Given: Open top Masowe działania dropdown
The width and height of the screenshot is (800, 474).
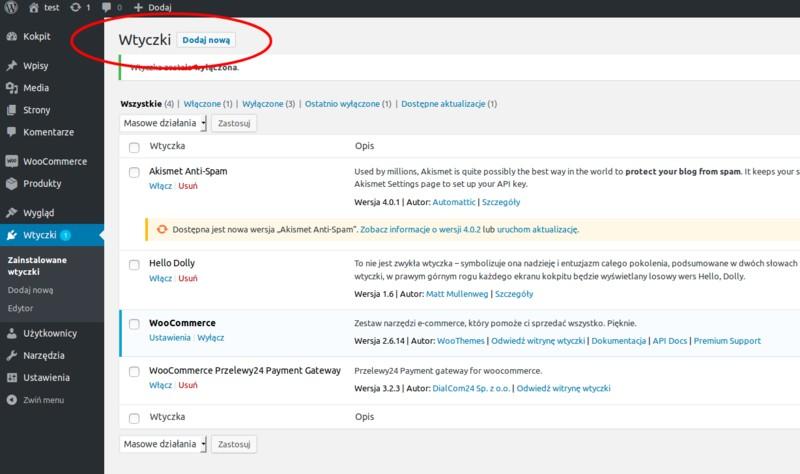Looking at the screenshot, I should pyautogui.click(x=163, y=123).
